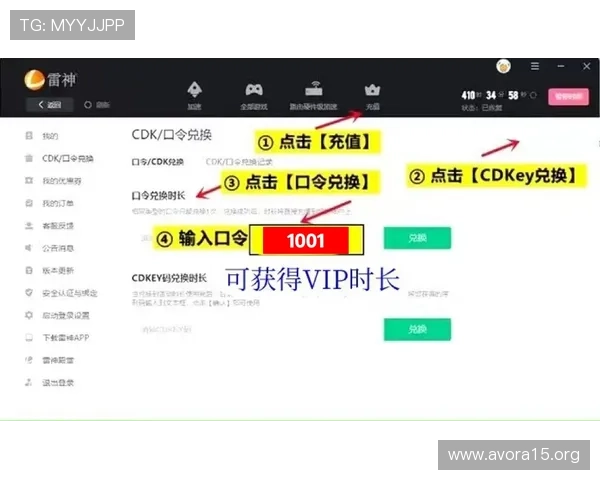Open 客服反馈 customer service entry

pyautogui.click(x=49, y=226)
